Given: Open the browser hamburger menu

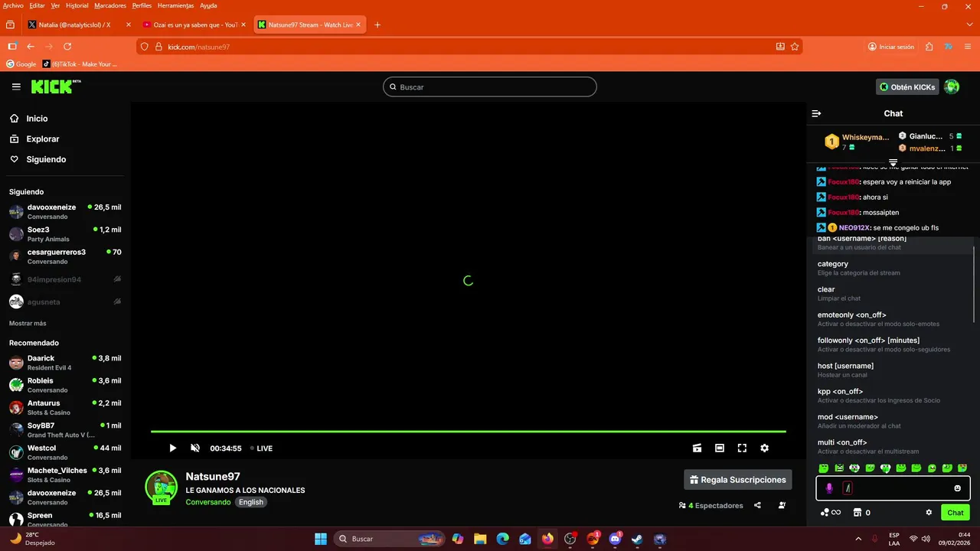Looking at the screenshot, I should click(x=968, y=47).
